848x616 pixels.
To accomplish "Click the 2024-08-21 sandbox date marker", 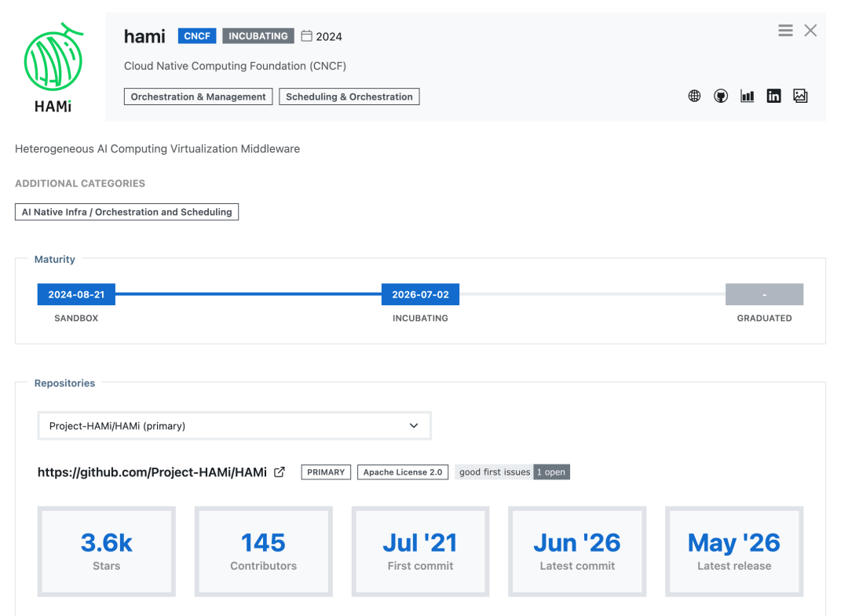I will [76, 294].
